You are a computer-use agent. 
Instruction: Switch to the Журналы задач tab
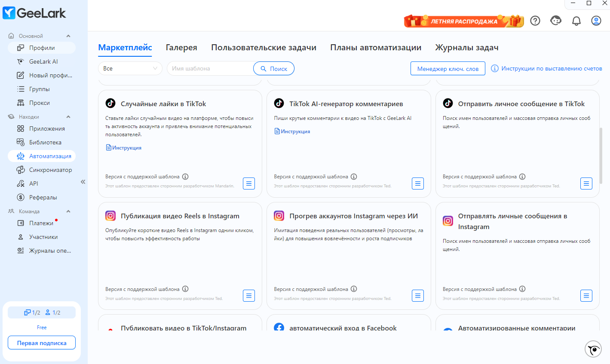467,48
